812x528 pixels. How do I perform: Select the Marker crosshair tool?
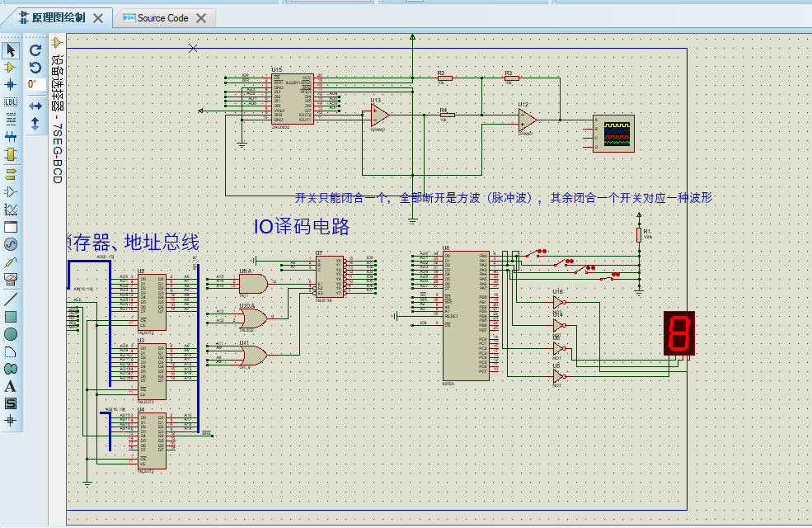tap(11, 420)
